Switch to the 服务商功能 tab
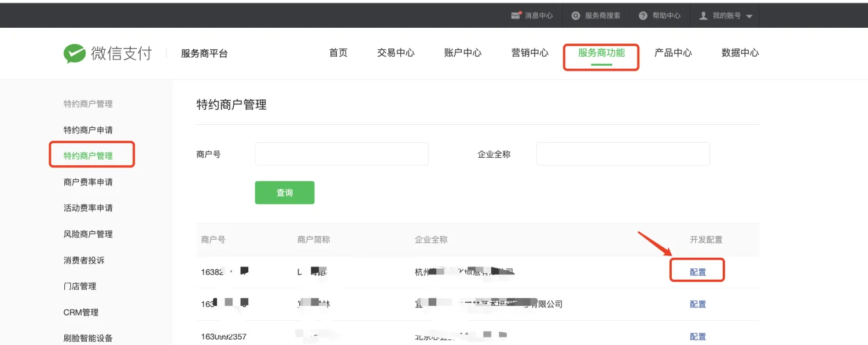 coord(601,53)
